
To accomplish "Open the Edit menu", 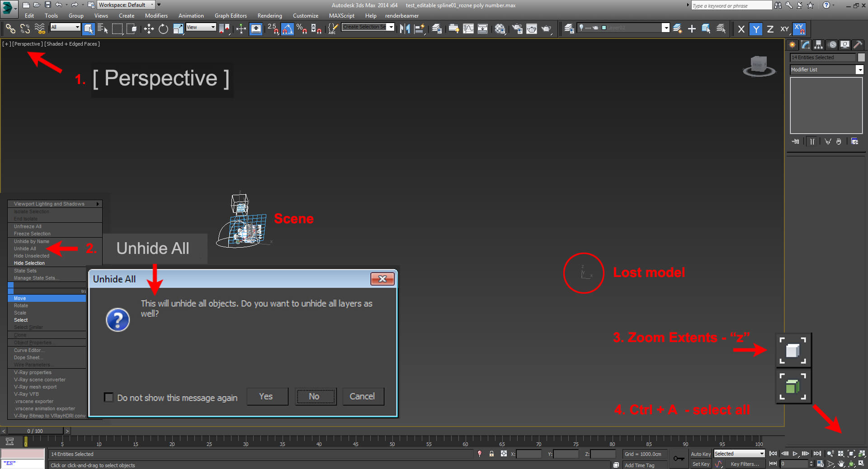I will pos(29,16).
